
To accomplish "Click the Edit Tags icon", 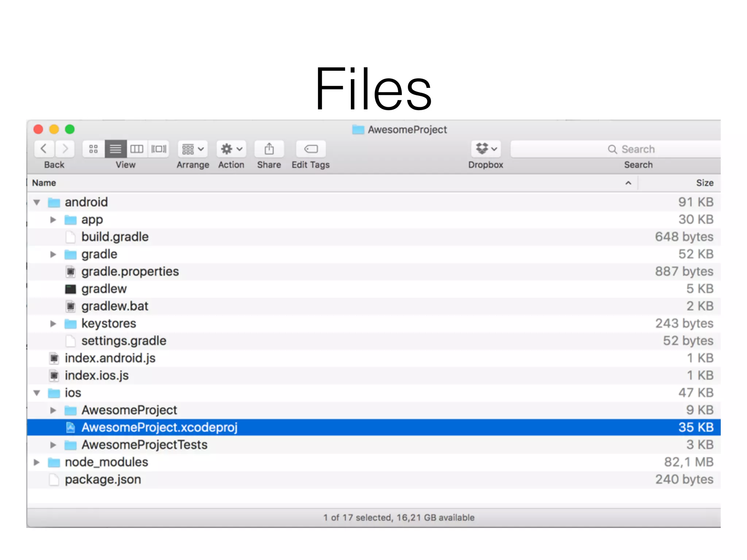I will (x=311, y=149).
